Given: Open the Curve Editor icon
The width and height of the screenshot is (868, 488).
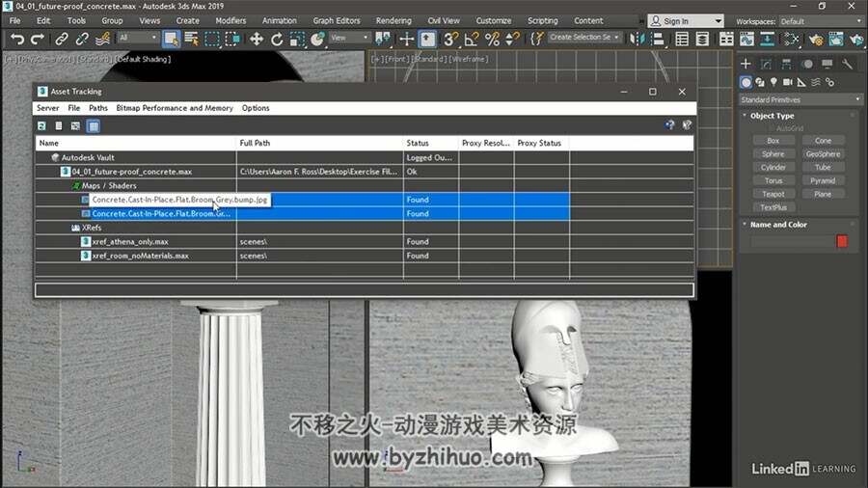Looking at the screenshot, I should coord(746,40).
